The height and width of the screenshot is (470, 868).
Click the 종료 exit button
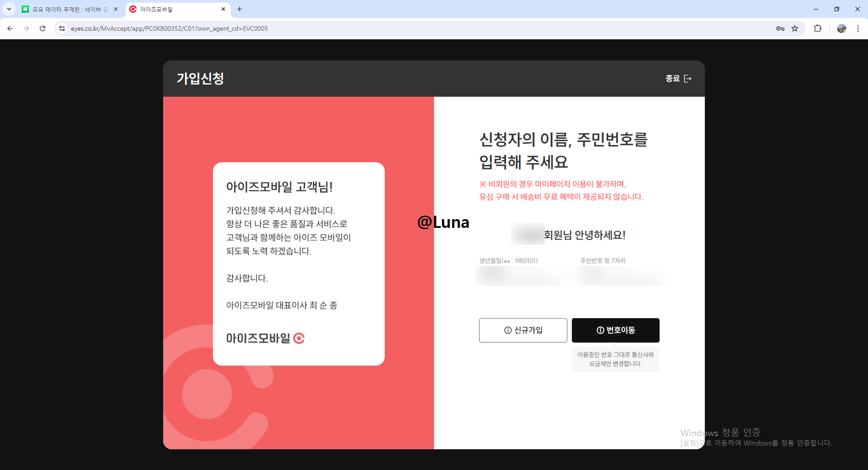678,79
